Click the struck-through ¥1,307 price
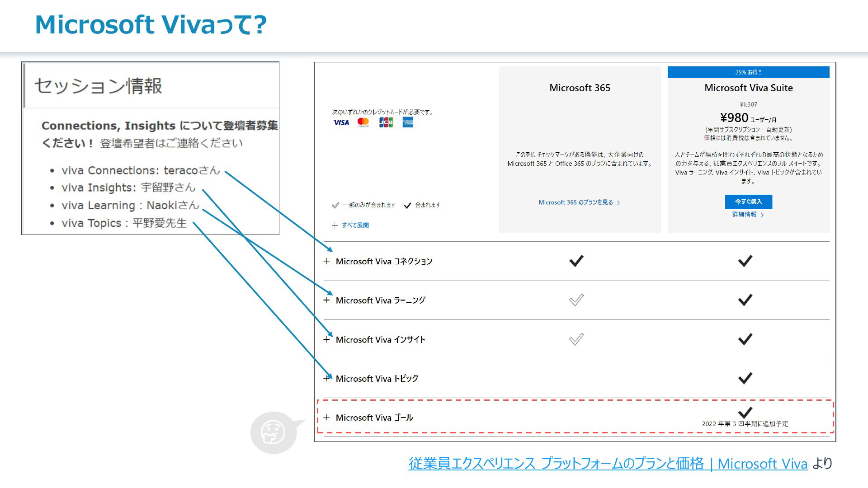Viewport: 868px width, 488px height. 749,104
